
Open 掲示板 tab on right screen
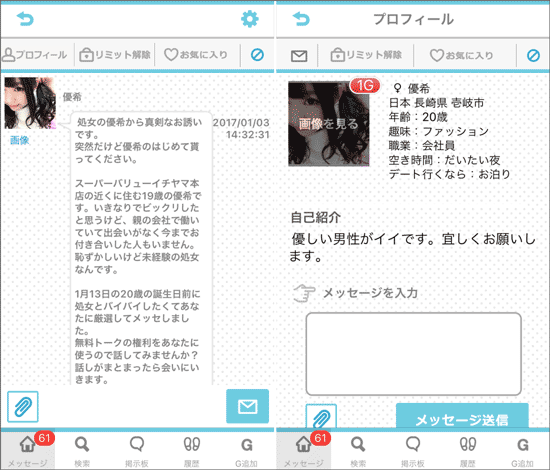click(x=413, y=451)
